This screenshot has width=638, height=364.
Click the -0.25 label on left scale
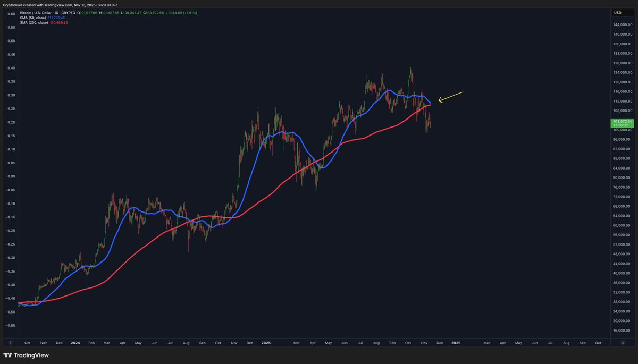(x=10, y=244)
